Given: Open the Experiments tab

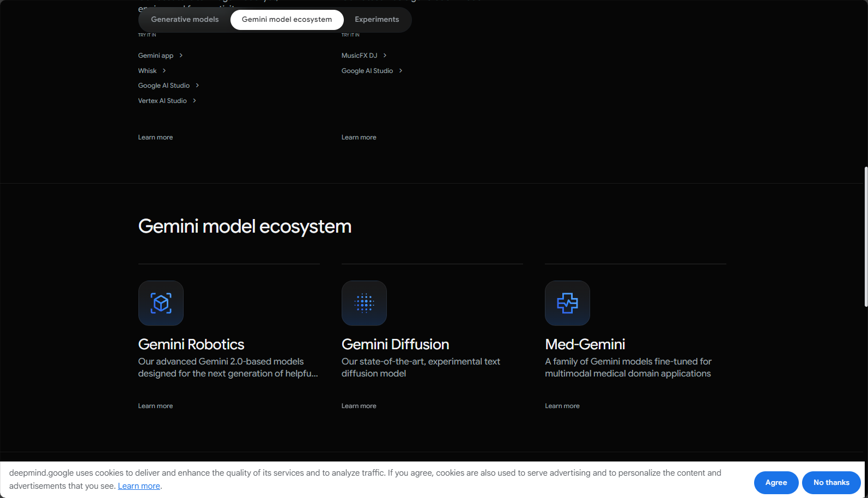Looking at the screenshot, I should point(377,20).
